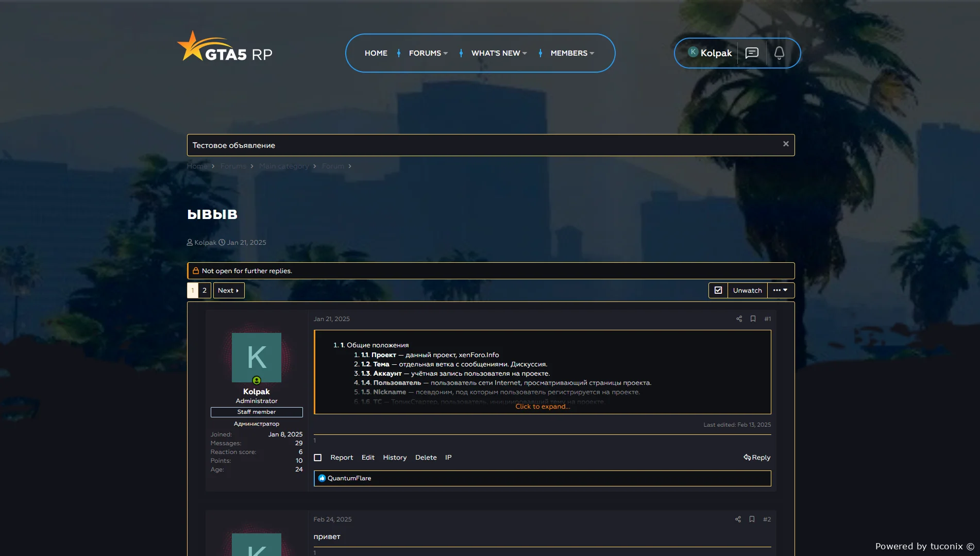Image resolution: width=980 pixels, height=556 pixels.
Task: Click the Staff member banner
Action: [x=257, y=412]
